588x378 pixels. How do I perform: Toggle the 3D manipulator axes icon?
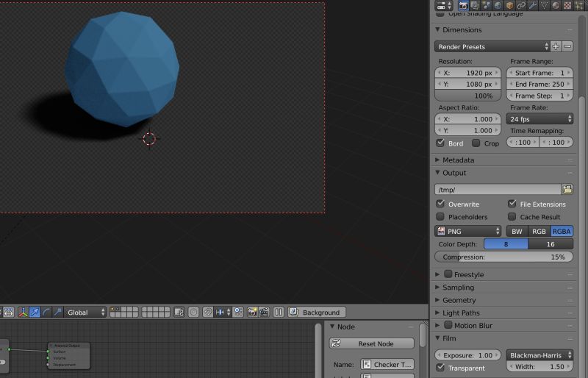click(x=23, y=312)
